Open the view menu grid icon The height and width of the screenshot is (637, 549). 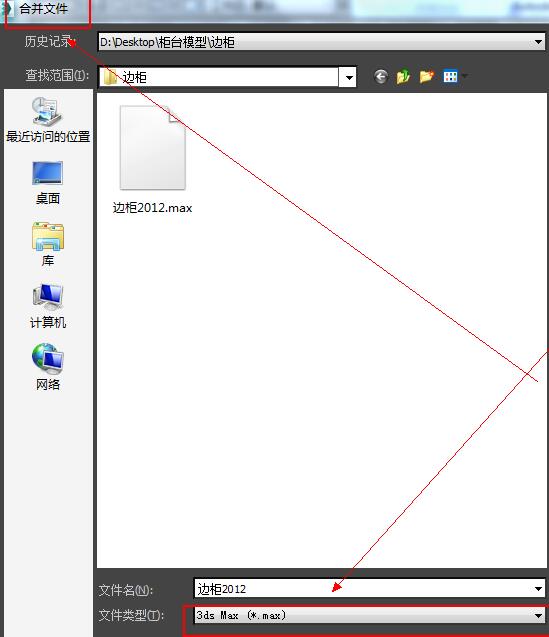[450, 76]
